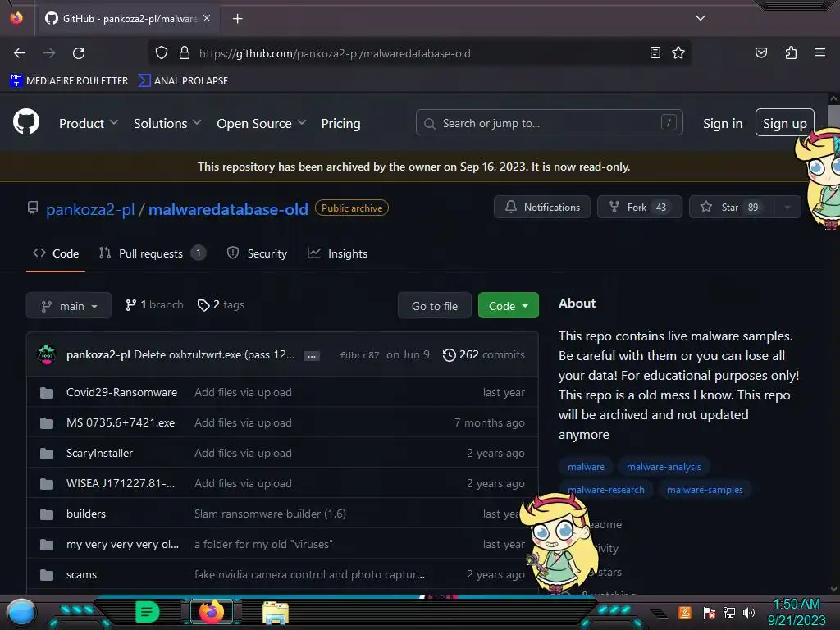Open the pankoza2-pl owner profile link
The image size is (840, 630).
click(x=90, y=209)
